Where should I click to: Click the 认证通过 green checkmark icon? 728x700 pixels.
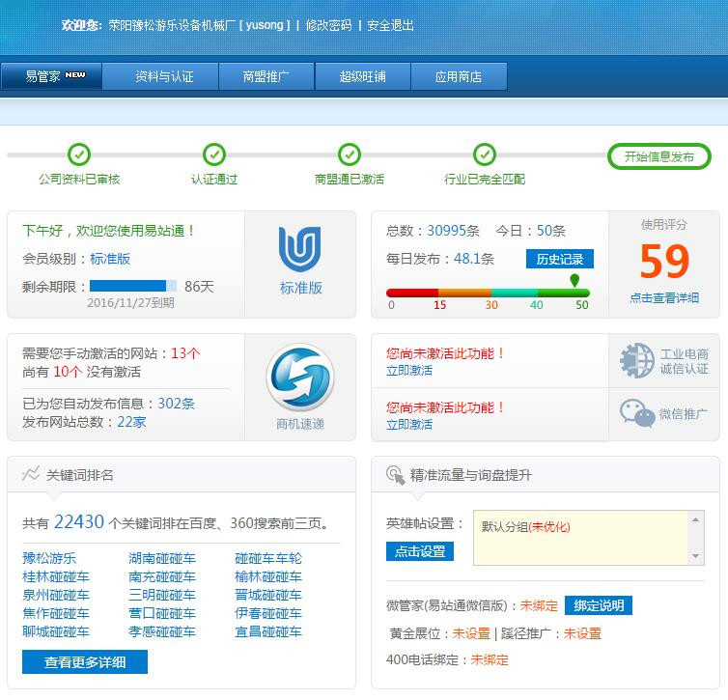(214, 154)
